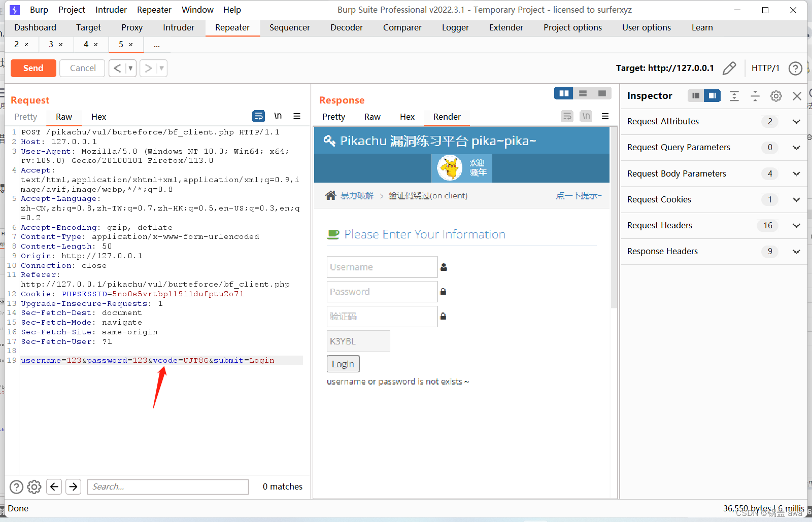
Task: Go to previous search match arrow
Action: (54, 487)
